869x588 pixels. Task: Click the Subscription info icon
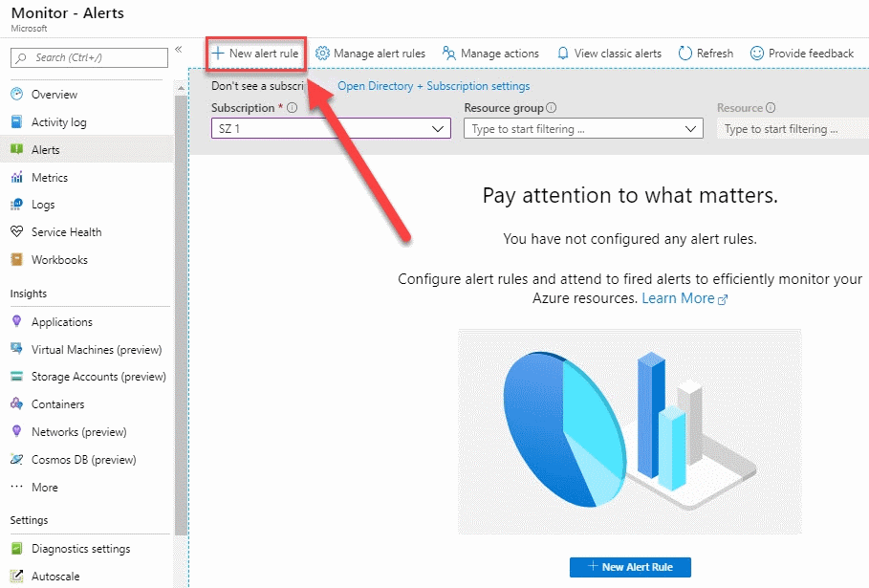293,107
